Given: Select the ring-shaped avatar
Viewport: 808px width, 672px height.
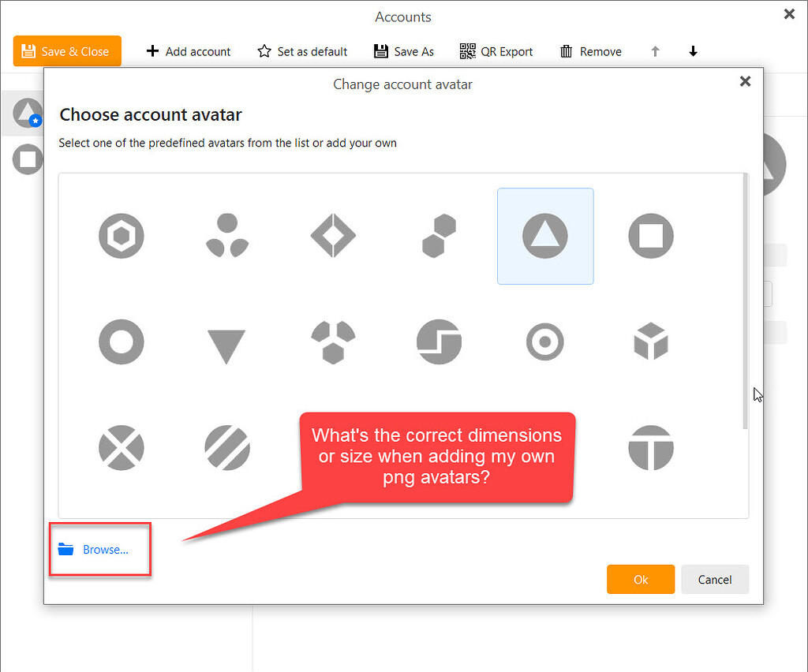Looking at the screenshot, I should tap(121, 342).
